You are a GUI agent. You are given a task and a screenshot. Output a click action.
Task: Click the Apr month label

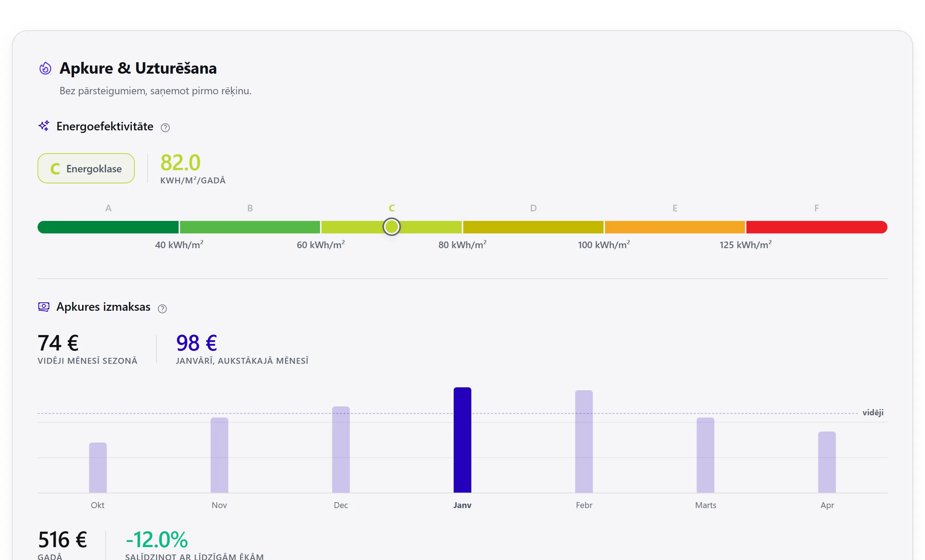click(827, 505)
